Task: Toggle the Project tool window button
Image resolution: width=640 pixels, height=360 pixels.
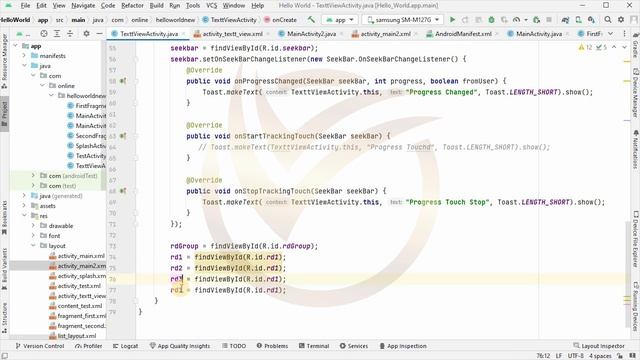Action: (x=4, y=113)
